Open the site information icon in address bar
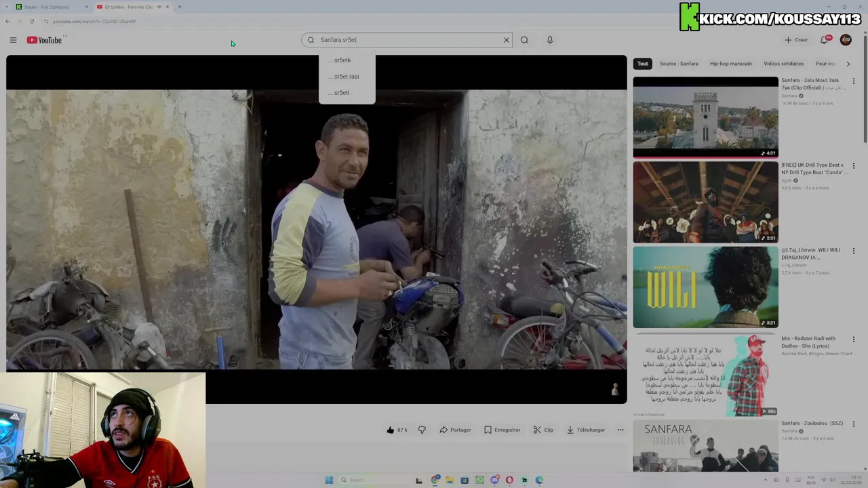The image size is (868, 488). click(45, 21)
